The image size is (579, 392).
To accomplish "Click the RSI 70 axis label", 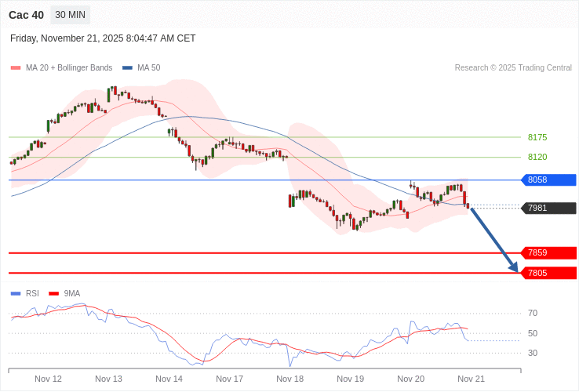I will coord(533,314).
